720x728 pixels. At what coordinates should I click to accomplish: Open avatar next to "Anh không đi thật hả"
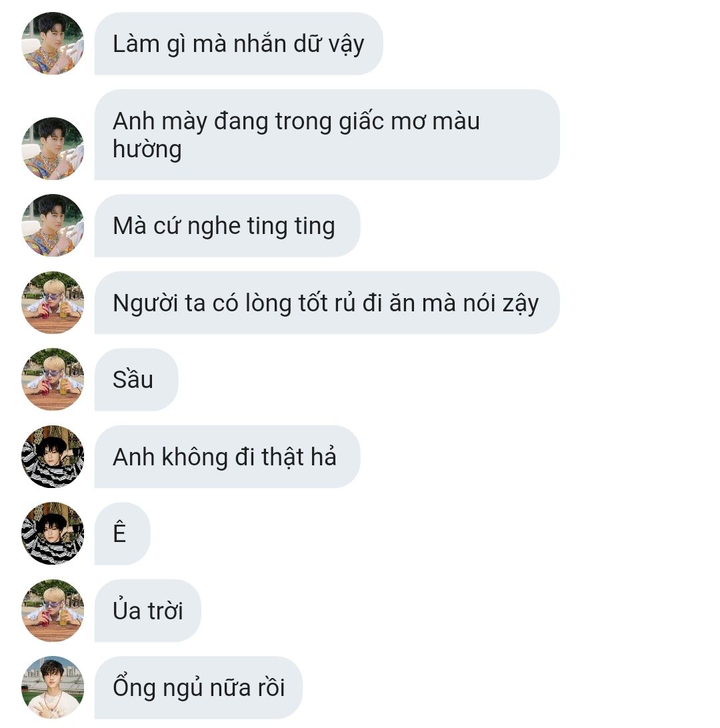(53, 457)
